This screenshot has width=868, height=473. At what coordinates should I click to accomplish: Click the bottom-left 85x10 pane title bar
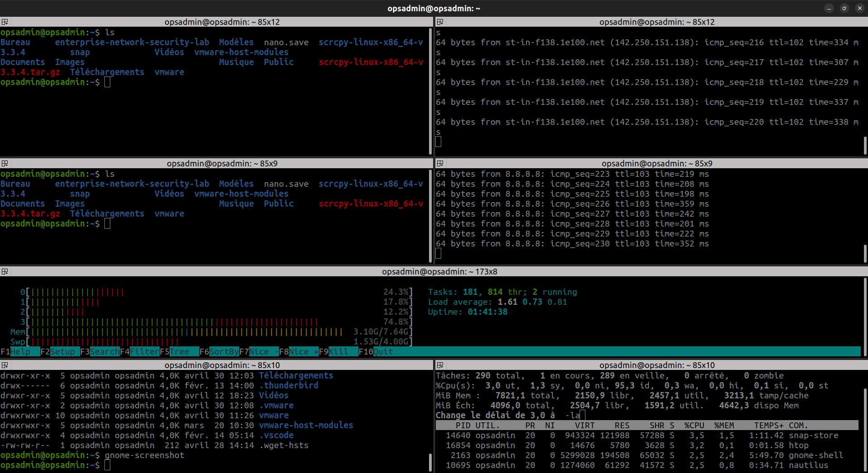(217, 365)
